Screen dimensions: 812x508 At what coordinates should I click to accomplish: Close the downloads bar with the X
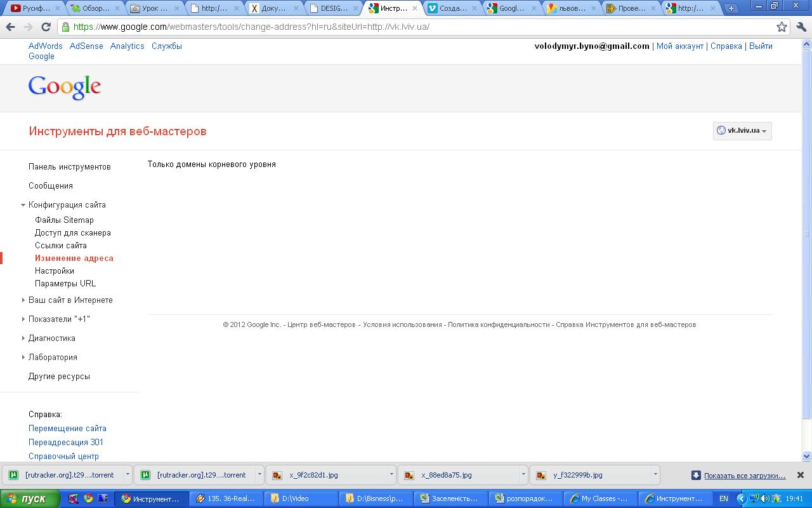pos(801,475)
